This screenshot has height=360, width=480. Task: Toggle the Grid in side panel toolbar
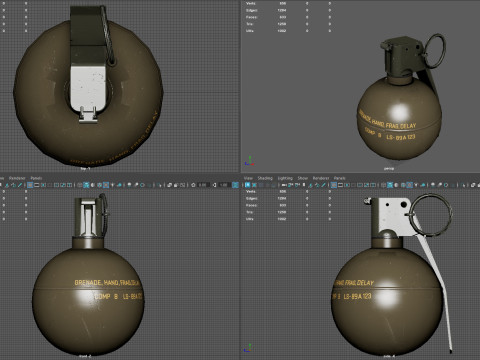(x=334, y=185)
